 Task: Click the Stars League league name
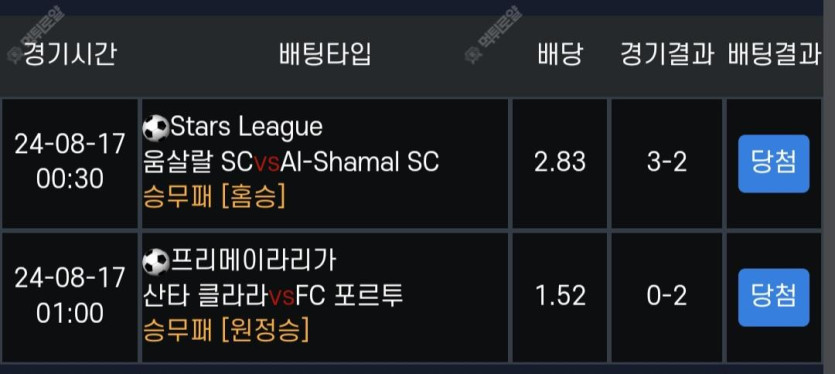[247, 127]
